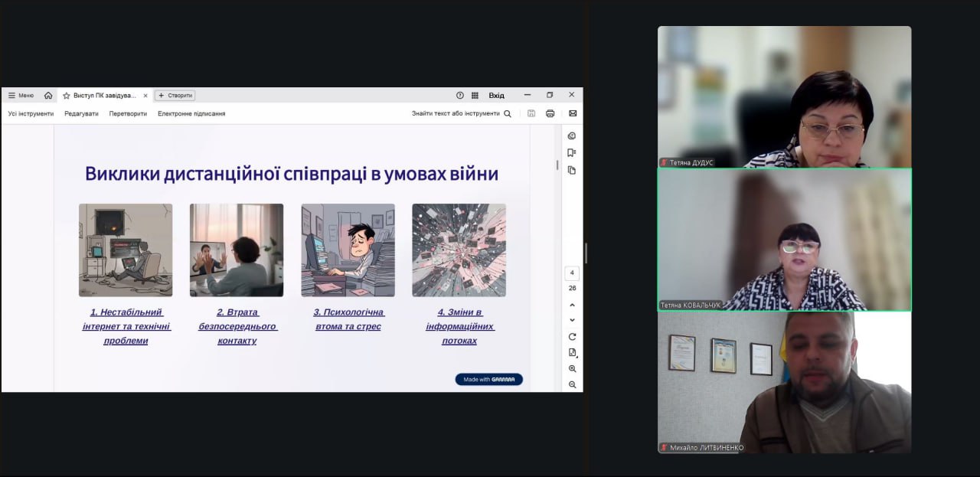980x477 pixels.
Task: Rotate the page with the rotate icon
Action: [x=572, y=337]
